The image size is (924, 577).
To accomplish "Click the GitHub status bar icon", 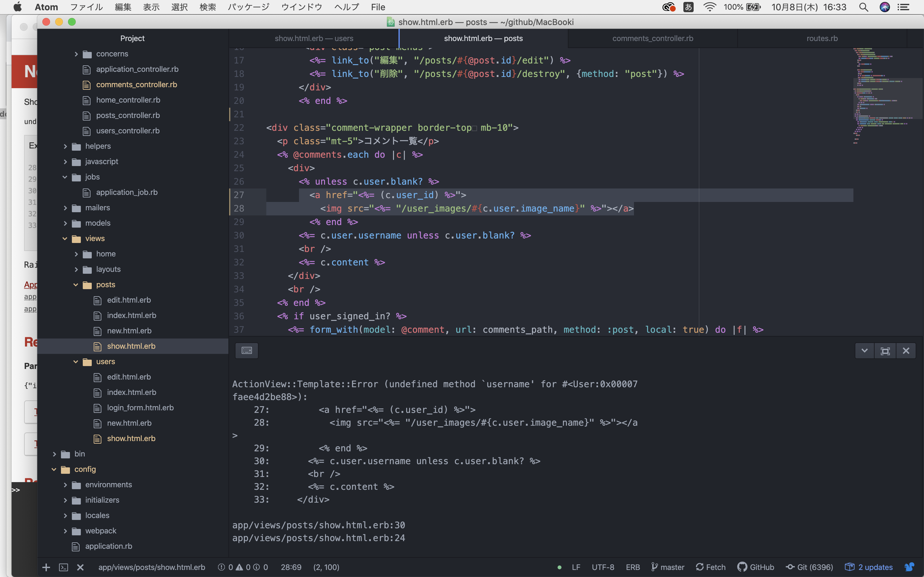I will pyautogui.click(x=756, y=567).
